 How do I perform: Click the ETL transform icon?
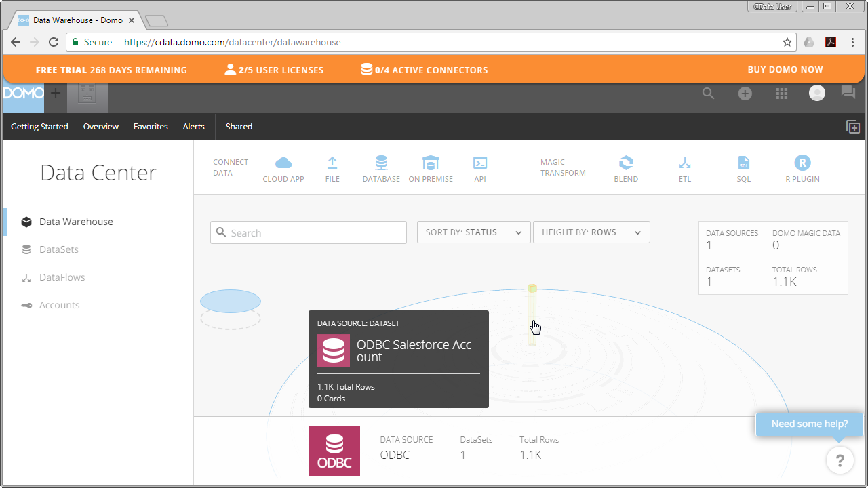click(684, 163)
